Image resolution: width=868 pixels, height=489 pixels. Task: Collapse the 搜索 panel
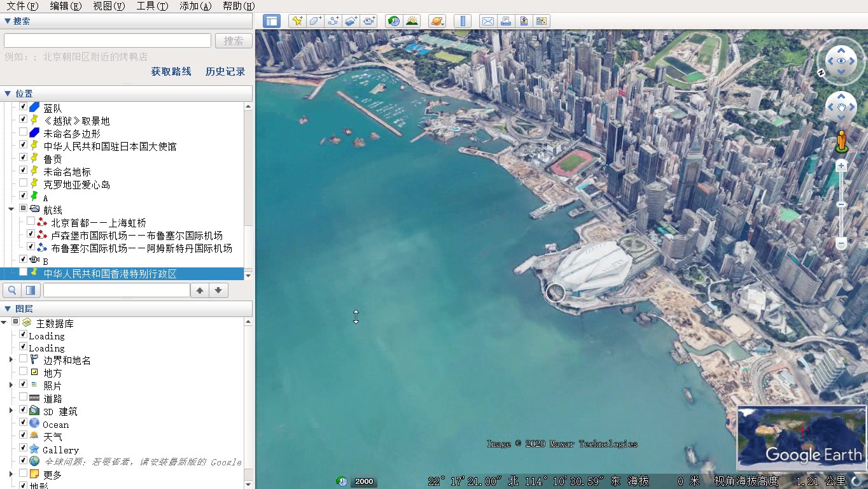(8, 21)
